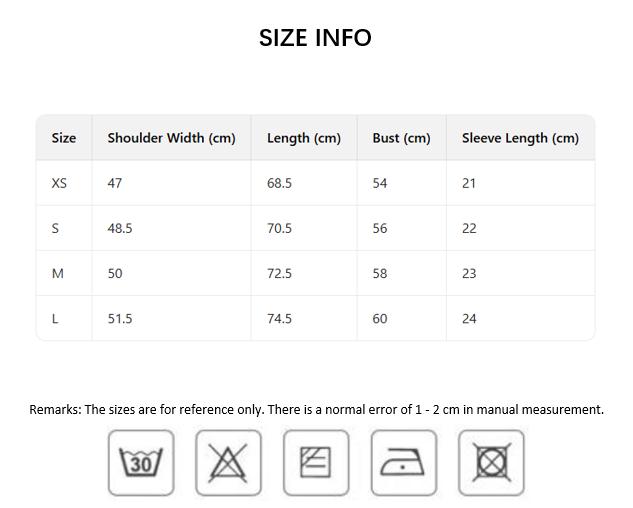Image resolution: width=633 pixels, height=508 pixels.
Task: Click the dry flat in shade icon
Action: [316, 463]
